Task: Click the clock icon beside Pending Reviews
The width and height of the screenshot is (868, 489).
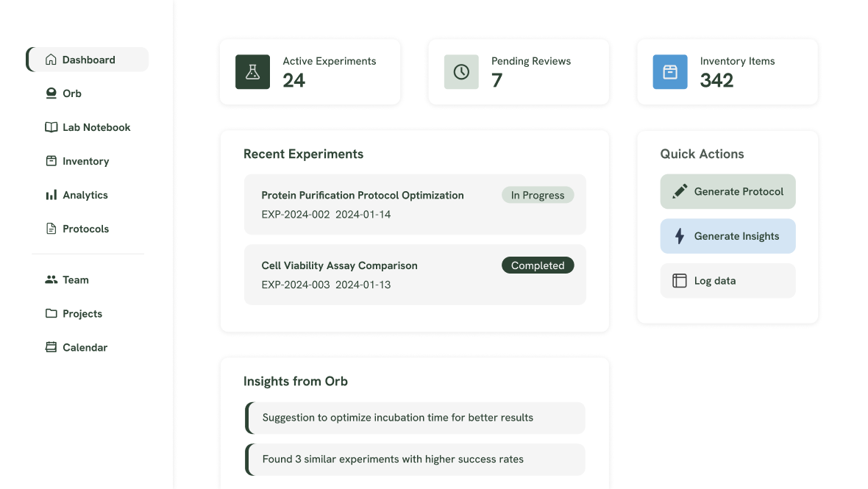Action: click(x=461, y=71)
